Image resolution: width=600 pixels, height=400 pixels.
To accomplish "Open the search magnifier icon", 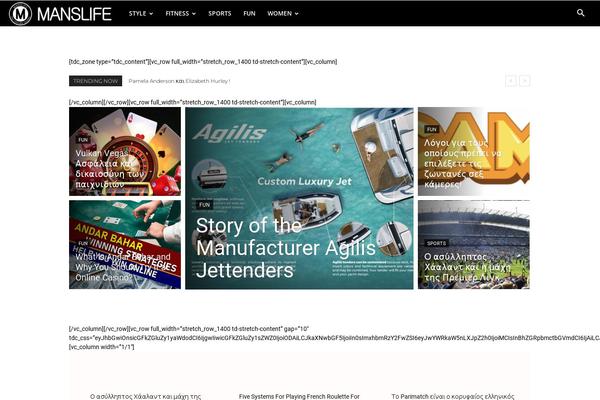I will [x=580, y=13].
